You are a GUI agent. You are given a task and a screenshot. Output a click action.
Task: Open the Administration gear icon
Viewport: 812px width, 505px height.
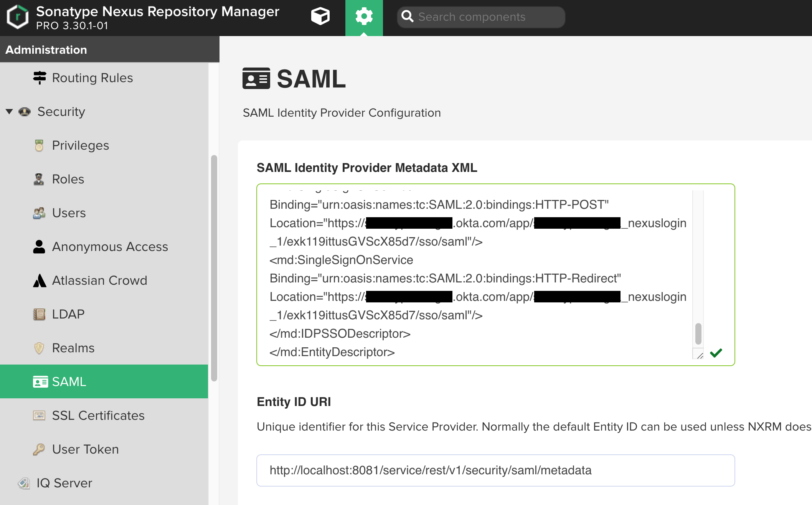pos(364,17)
